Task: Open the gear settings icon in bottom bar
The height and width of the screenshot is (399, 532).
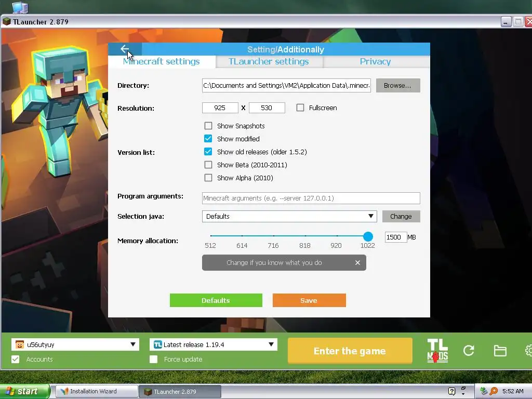Action: click(x=528, y=351)
